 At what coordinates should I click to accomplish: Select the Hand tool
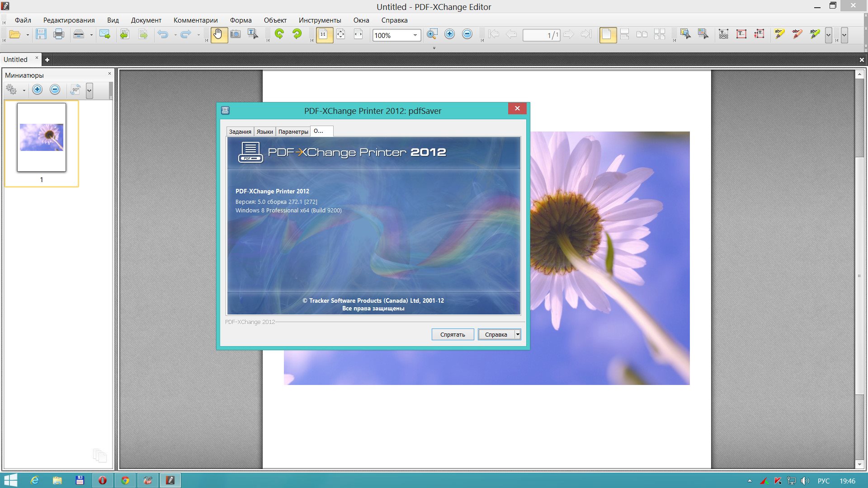[x=218, y=34]
